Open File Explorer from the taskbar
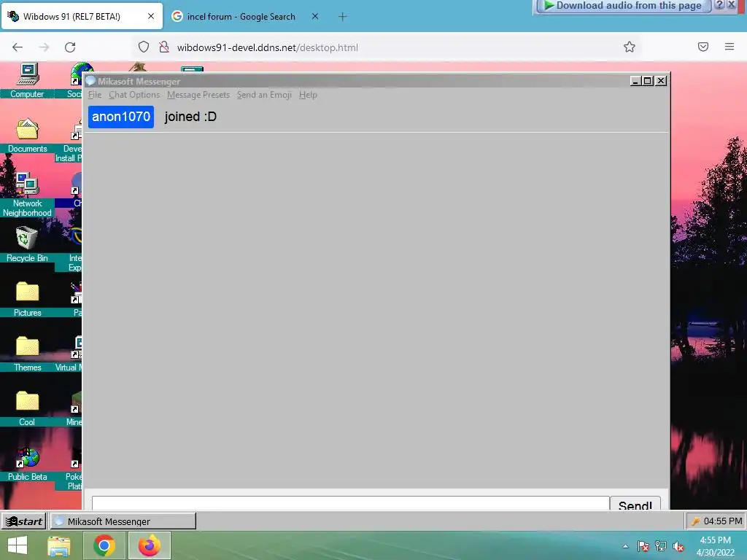 click(58, 545)
